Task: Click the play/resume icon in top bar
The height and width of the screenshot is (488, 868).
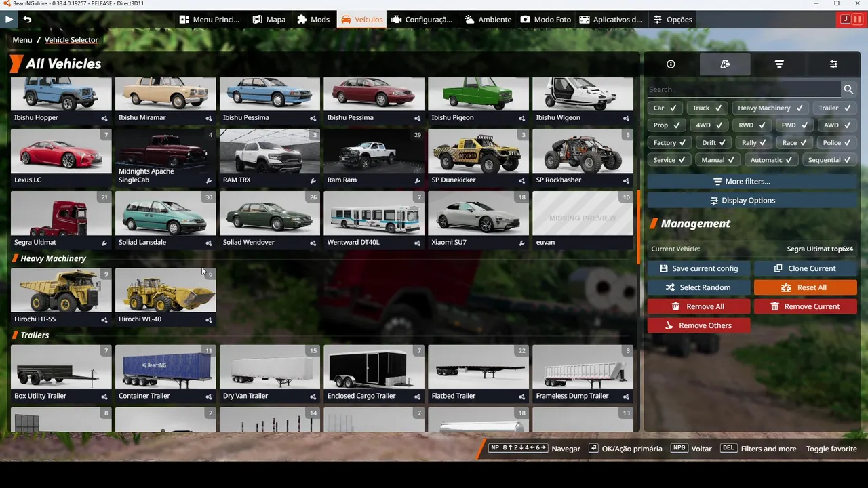Action: (9, 19)
